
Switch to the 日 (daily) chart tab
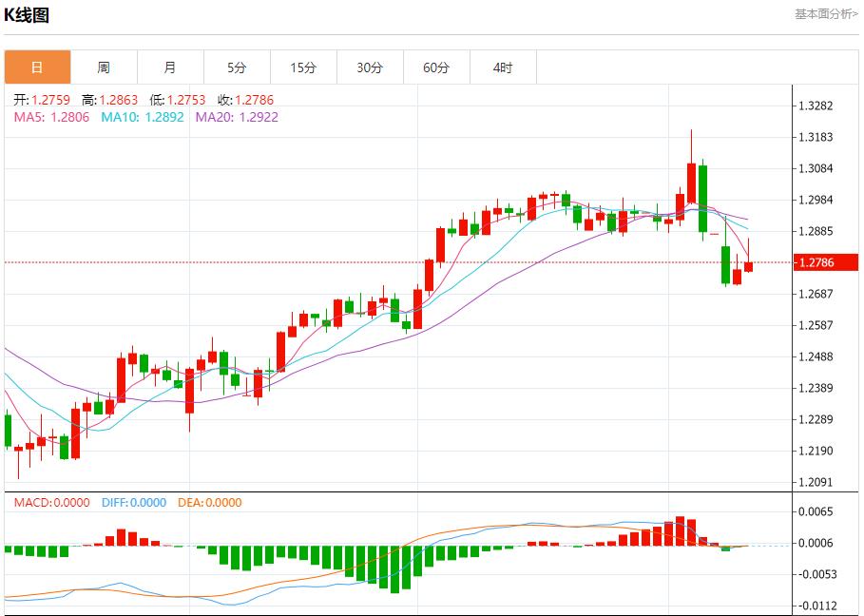click(x=37, y=67)
